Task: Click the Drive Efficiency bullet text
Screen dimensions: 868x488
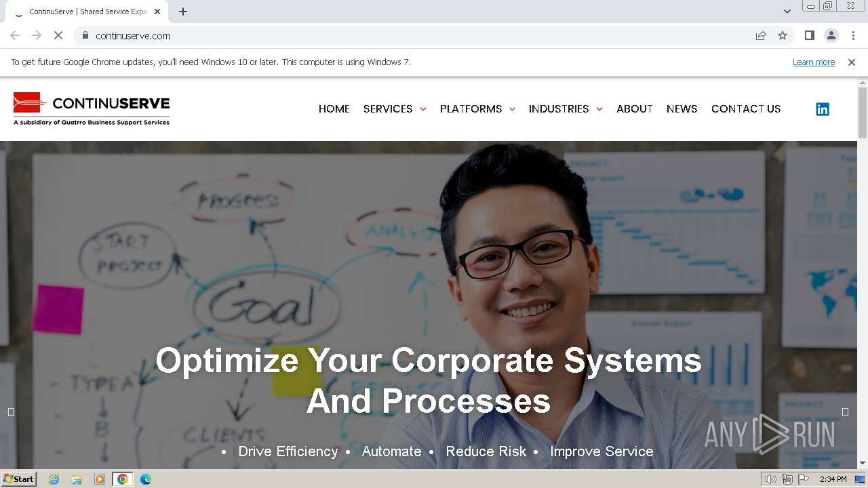Action: click(x=288, y=451)
